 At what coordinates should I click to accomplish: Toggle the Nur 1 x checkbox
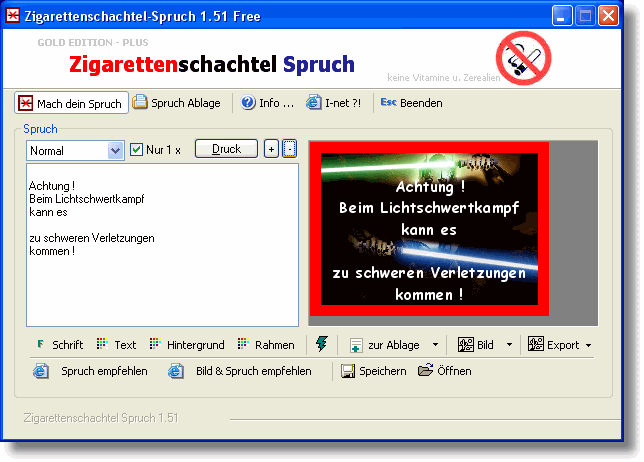coord(136,149)
